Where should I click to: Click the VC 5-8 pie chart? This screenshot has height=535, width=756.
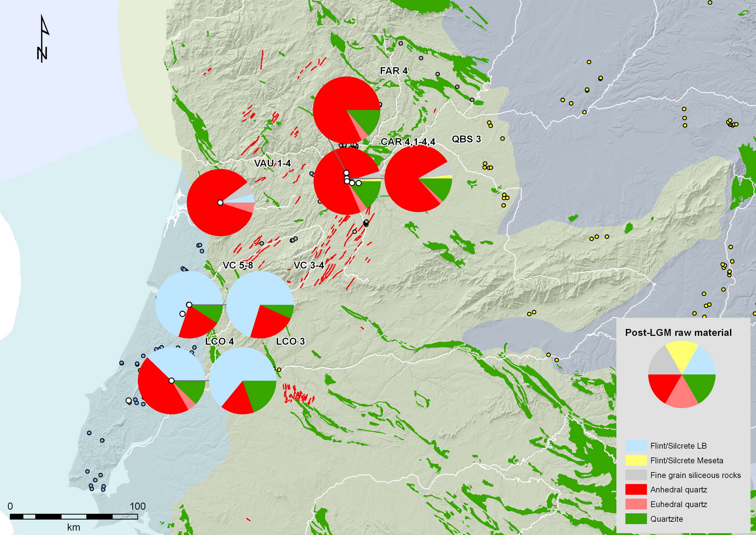[x=189, y=305]
